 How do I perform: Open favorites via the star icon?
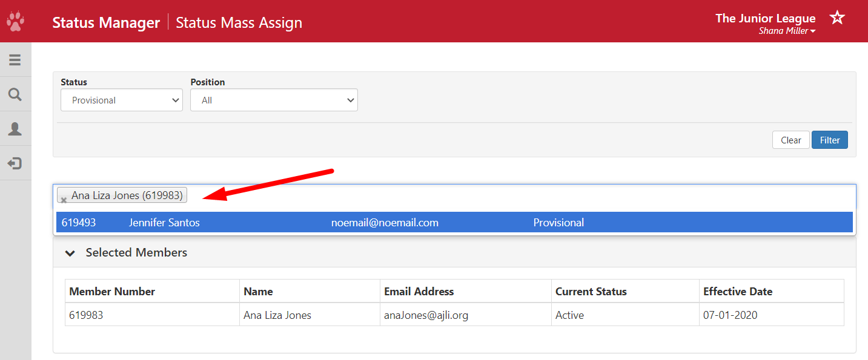[837, 18]
